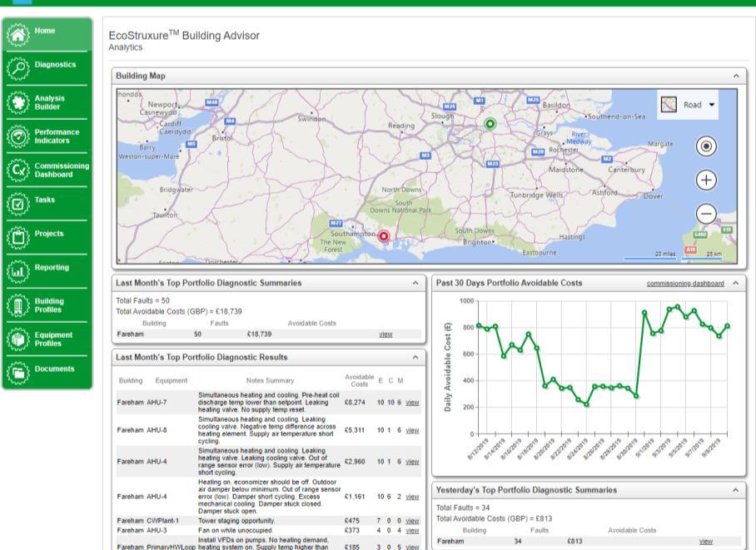Click the Home house icon
The image size is (756, 550).
click(17, 35)
